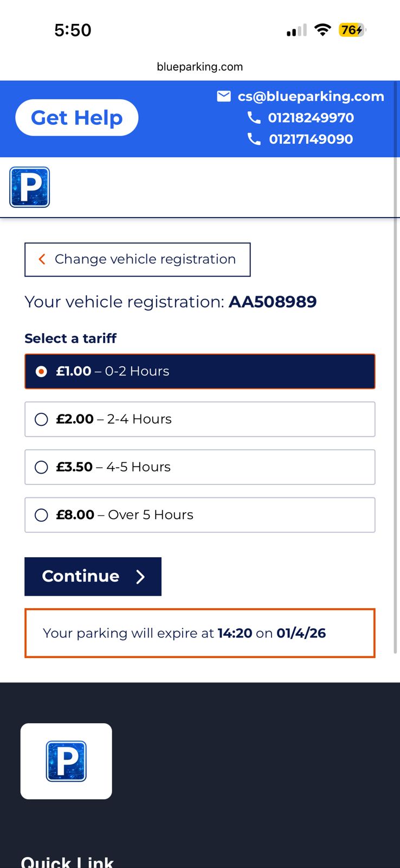400x868 pixels.
Task: Tap the phone icon beside 01217149090
Action: point(254,139)
